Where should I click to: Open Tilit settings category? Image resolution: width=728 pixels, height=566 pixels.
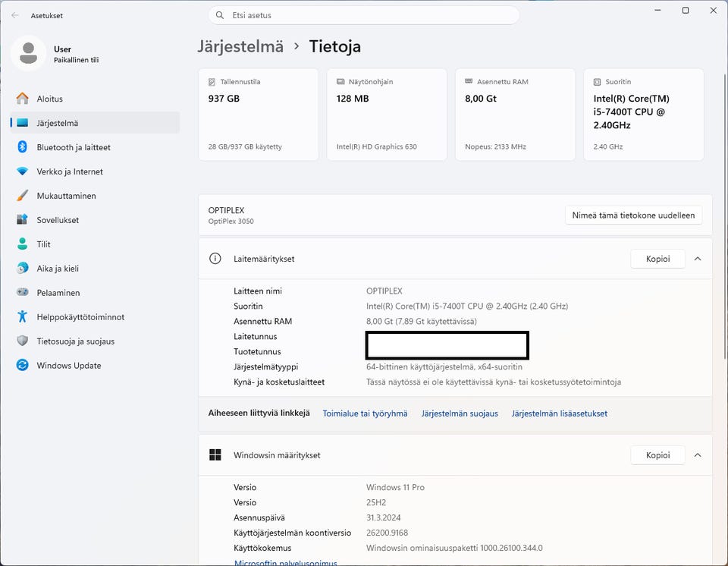click(x=95, y=244)
